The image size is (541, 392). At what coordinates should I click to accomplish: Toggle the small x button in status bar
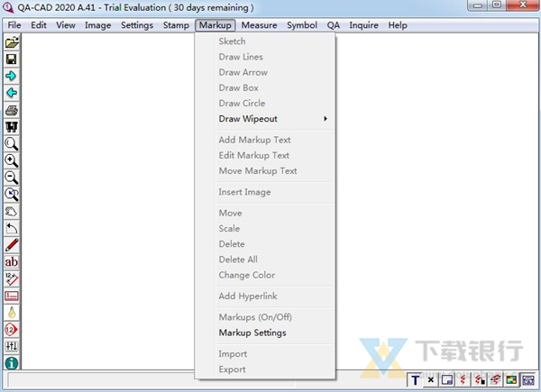tap(431, 381)
